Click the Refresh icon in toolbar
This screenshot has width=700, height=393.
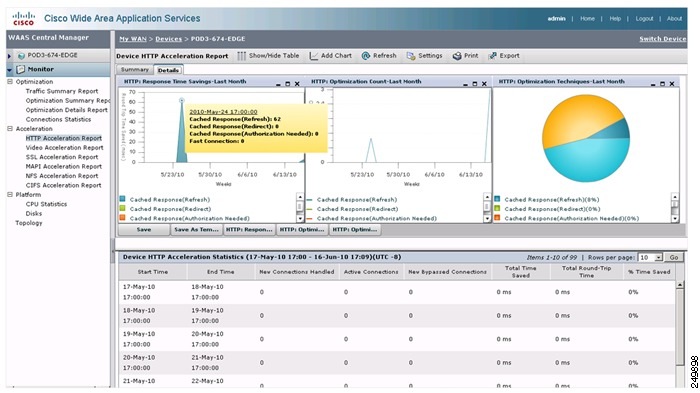pos(366,56)
